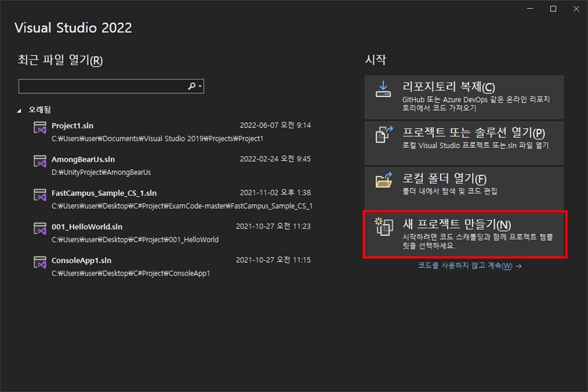This screenshot has width=588, height=392.
Task: Open the recent item 001_HelloWorld.sln
Action: click(172, 233)
